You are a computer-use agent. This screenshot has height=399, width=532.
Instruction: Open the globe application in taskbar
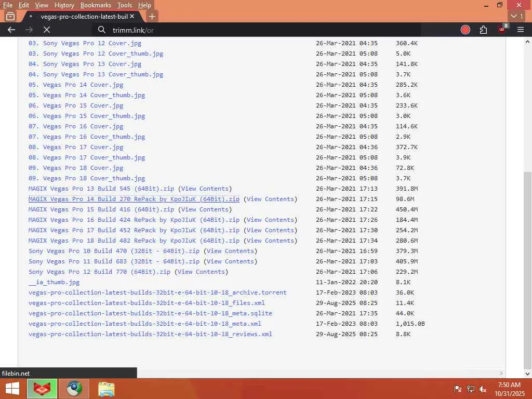(74, 389)
